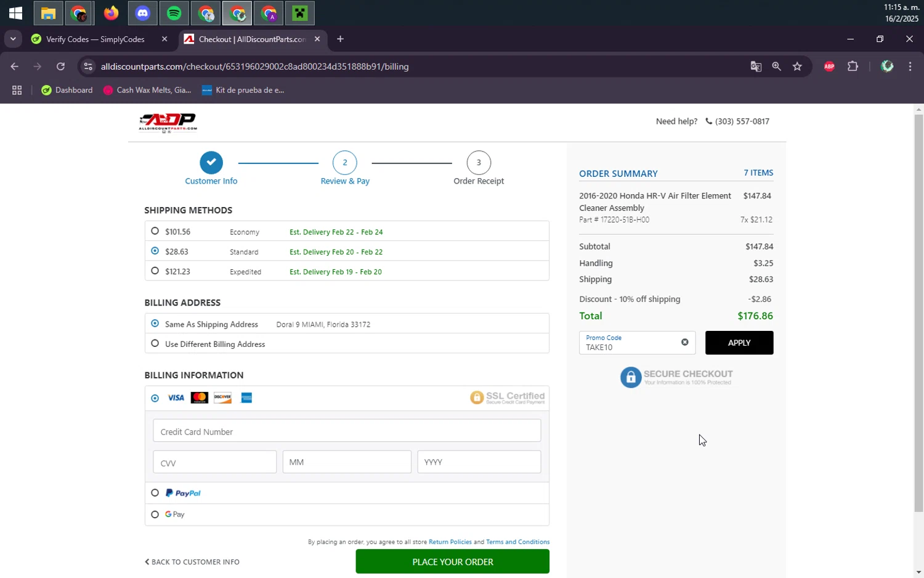Open Spotify from the taskbar
The width and height of the screenshot is (924, 578).
(x=174, y=13)
